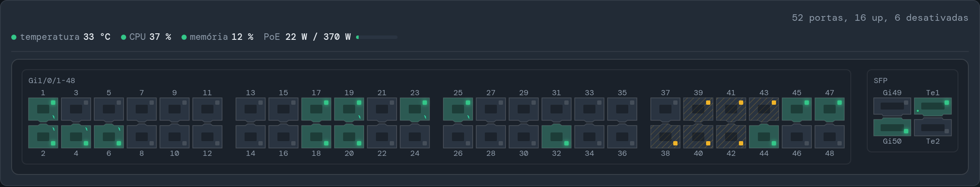This screenshot has width=980, height=187.
Task: Click the PoE power usage bar
Action: point(376,37)
